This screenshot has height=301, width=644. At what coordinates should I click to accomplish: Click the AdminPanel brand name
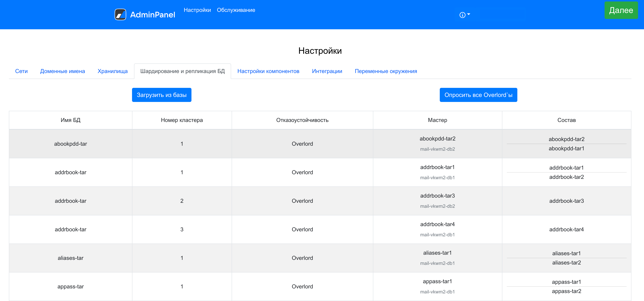click(x=153, y=15)
